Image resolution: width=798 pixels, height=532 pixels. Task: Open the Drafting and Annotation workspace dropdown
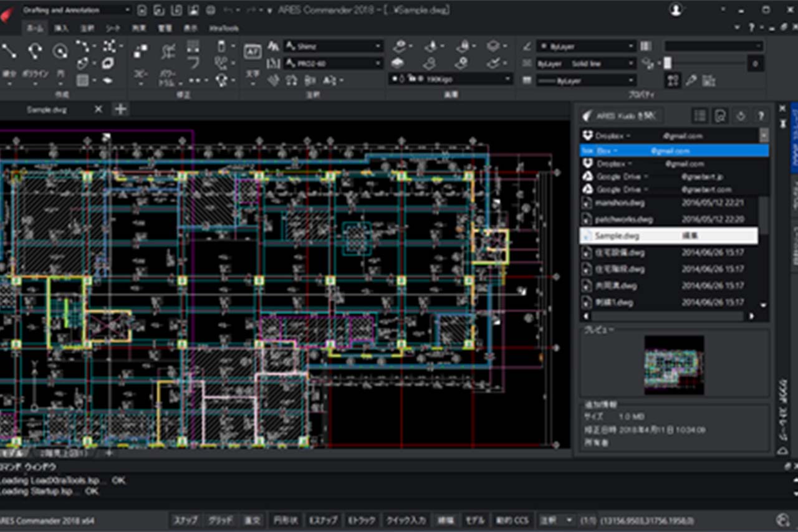coord(76,10)
